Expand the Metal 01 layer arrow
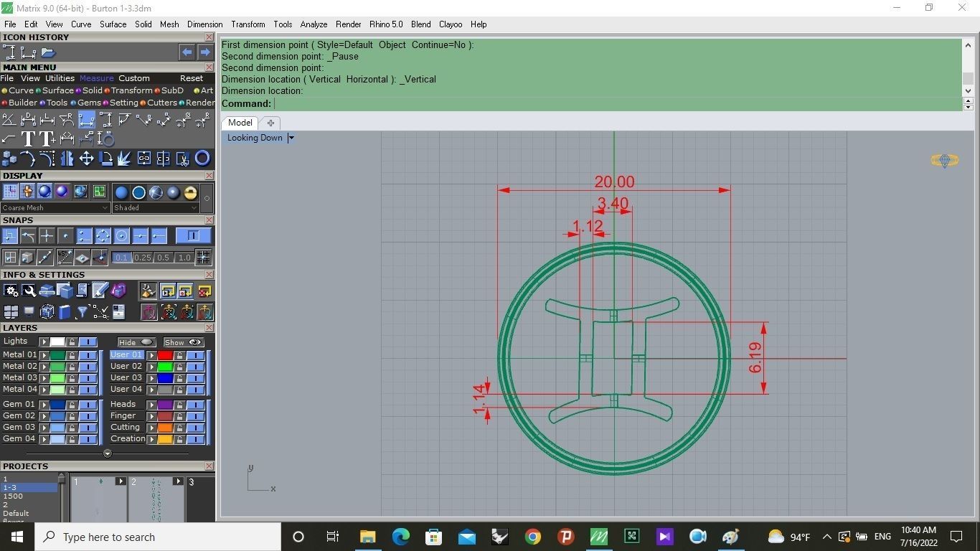Screen dimensions: 980x551 click(44, 355)
